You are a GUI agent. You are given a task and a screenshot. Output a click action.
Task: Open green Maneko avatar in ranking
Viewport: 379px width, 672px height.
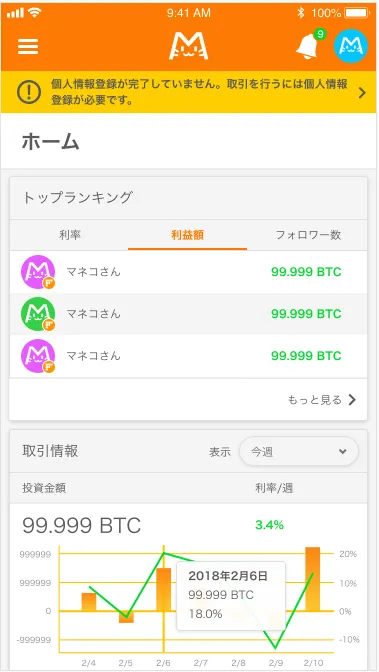point(38,314)
